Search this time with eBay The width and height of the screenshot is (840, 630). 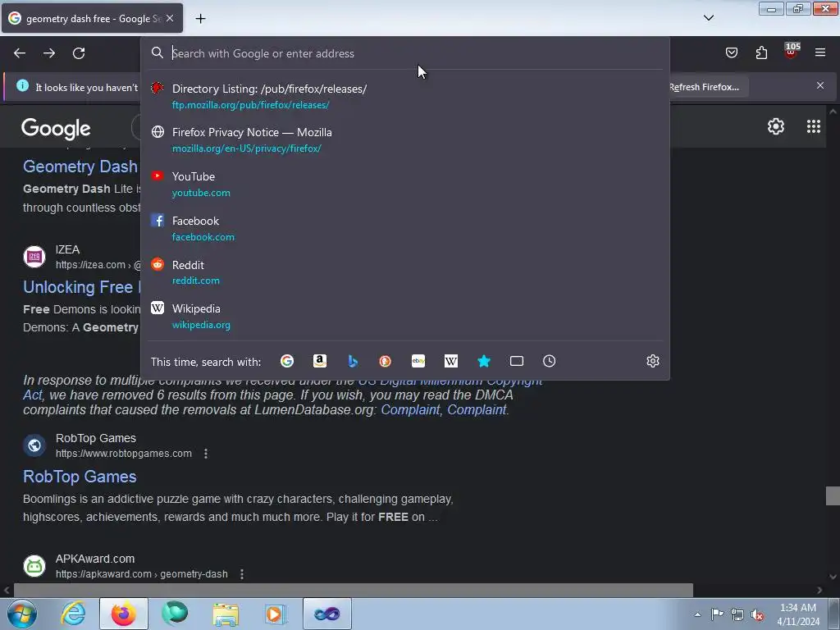418,361
